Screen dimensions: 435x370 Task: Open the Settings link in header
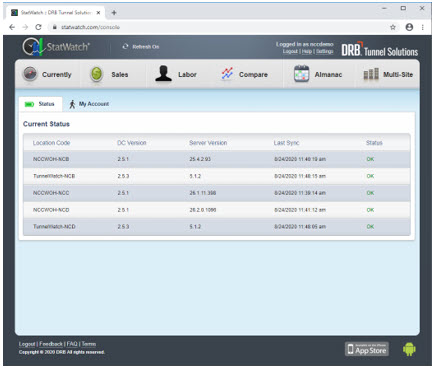point(324,51)
